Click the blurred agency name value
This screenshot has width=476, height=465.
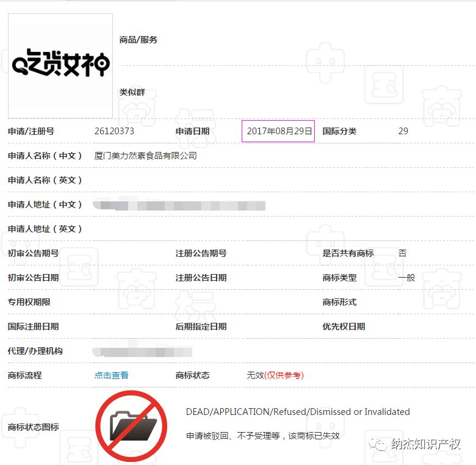[x=142, y=351]
